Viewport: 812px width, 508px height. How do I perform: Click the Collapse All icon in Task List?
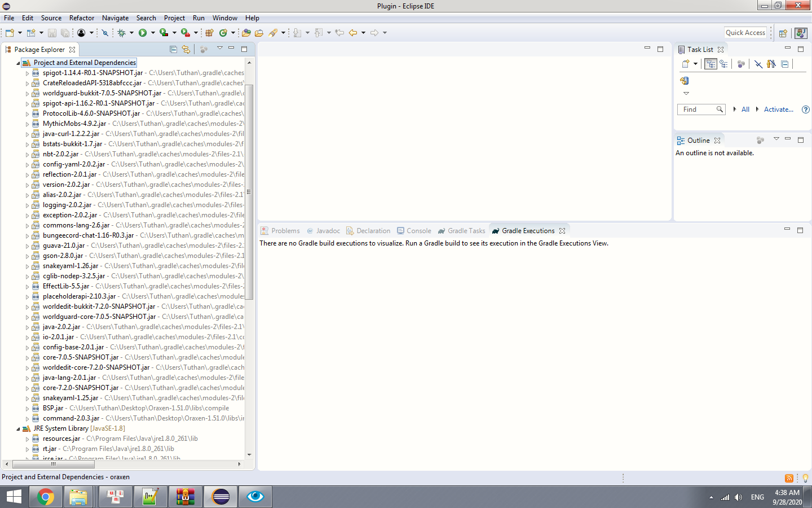point(784,64)
